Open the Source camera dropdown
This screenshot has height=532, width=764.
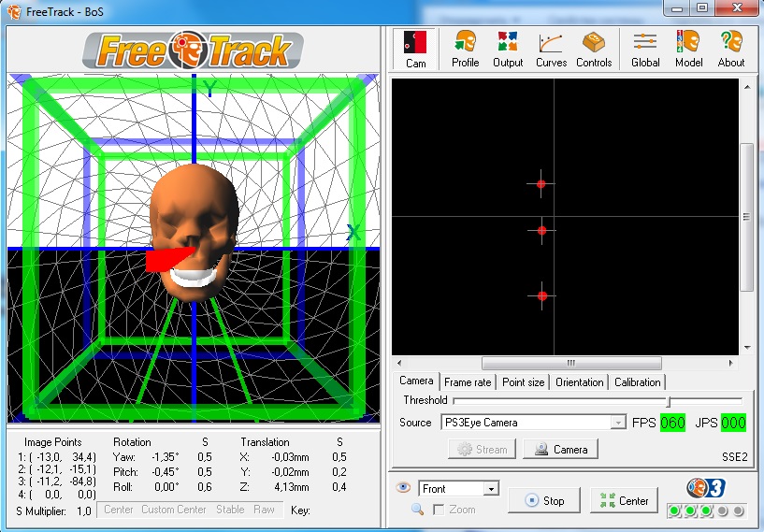[x=618, y=423]
